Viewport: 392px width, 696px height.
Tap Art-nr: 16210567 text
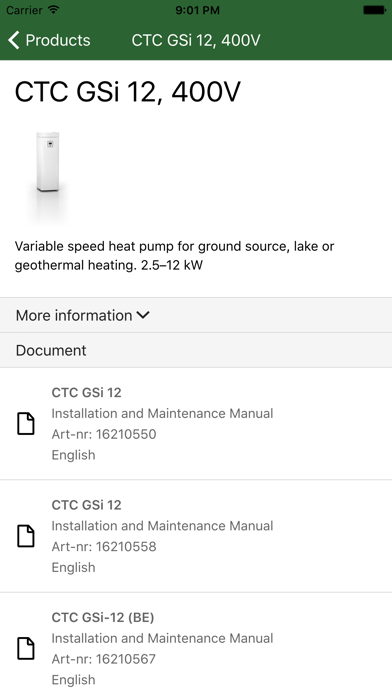tap(104, 659)
